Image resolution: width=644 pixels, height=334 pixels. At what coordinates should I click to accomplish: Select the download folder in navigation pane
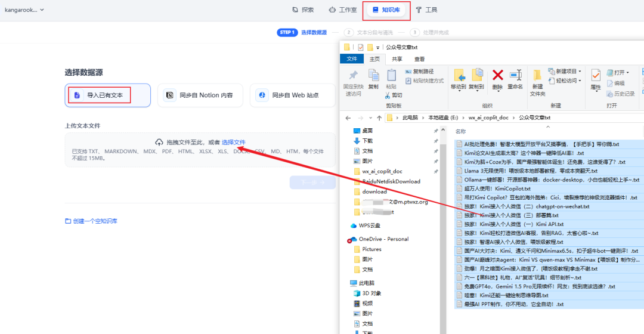[370, 192]
